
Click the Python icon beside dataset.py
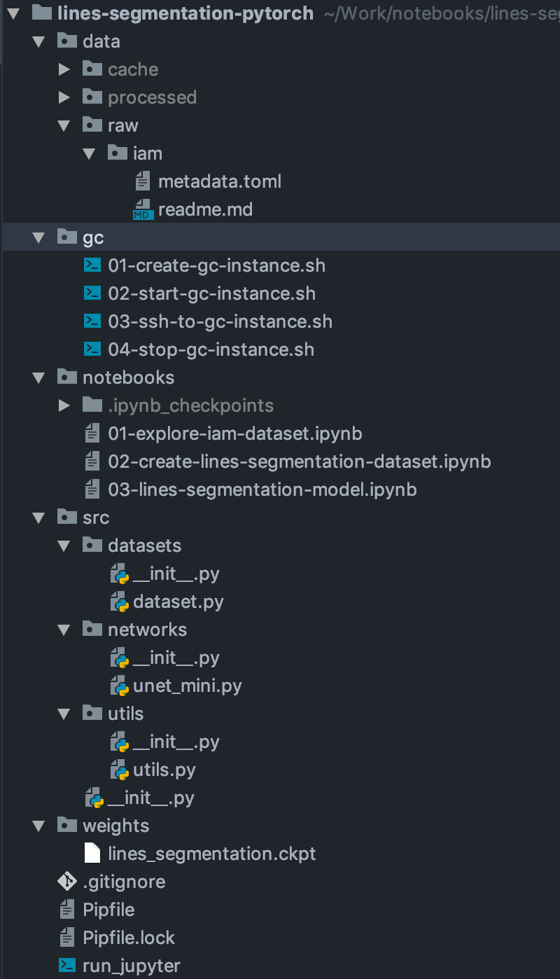pos(118,602)
